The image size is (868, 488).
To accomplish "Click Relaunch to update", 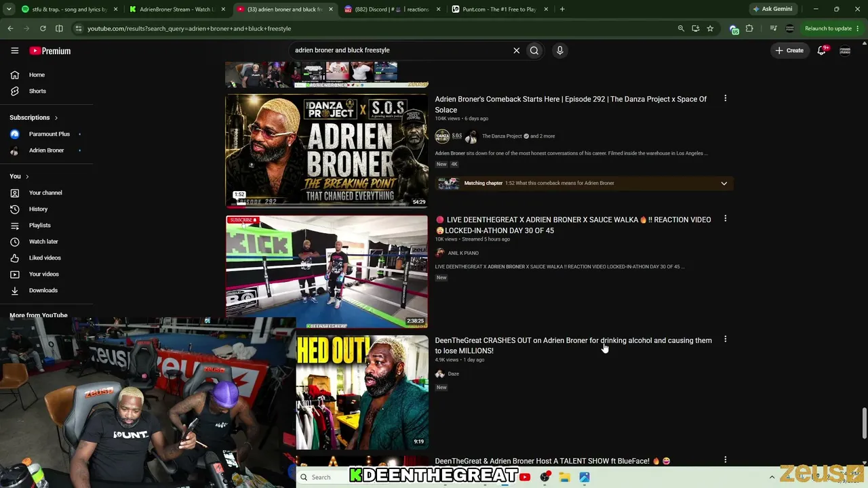I will (x=828, y=28).
